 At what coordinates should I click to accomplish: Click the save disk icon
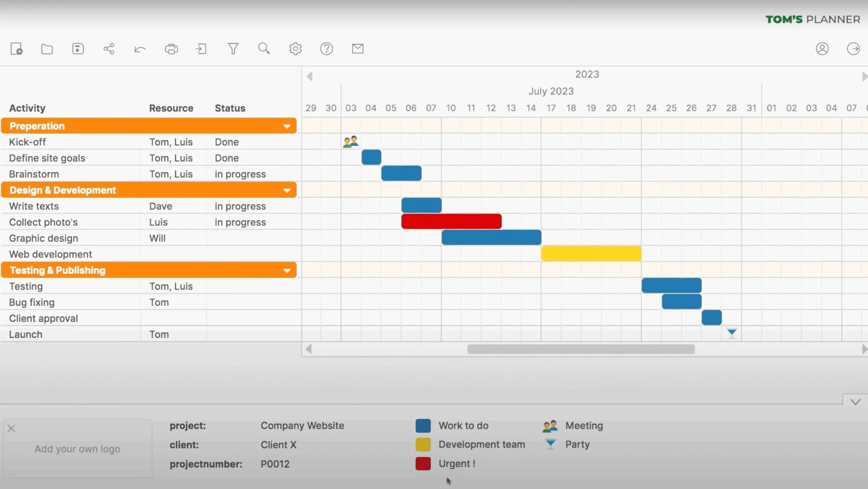(78, 49)
